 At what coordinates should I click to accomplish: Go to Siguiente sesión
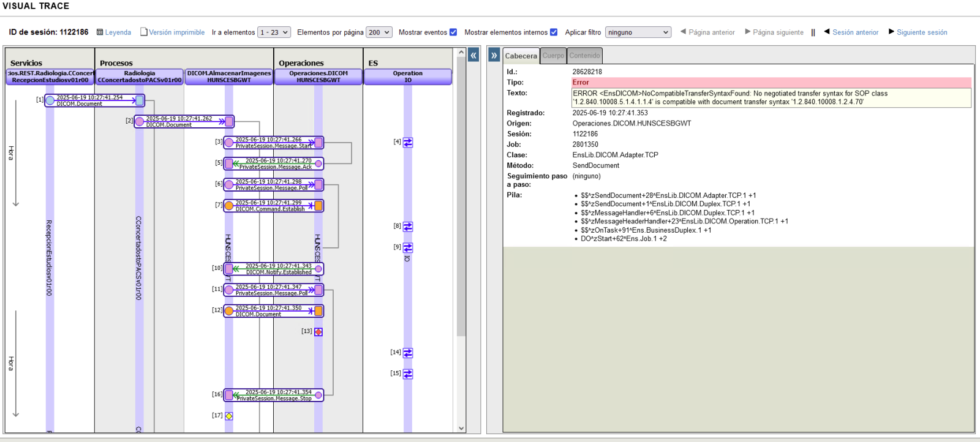(918, 32)
